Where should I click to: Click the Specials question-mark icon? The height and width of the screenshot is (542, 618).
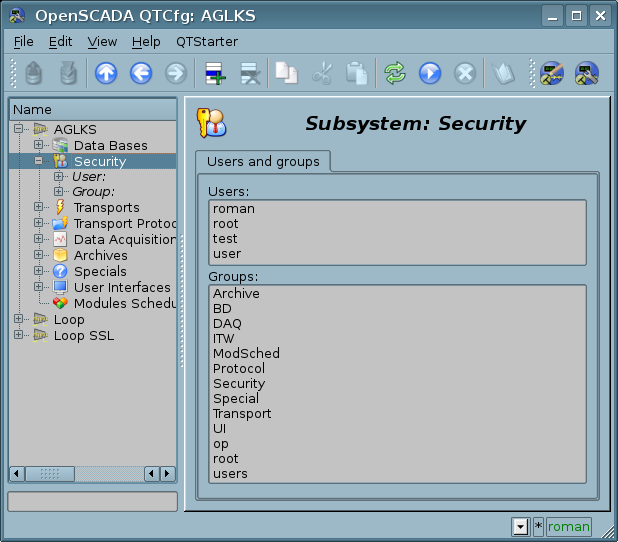60,271
